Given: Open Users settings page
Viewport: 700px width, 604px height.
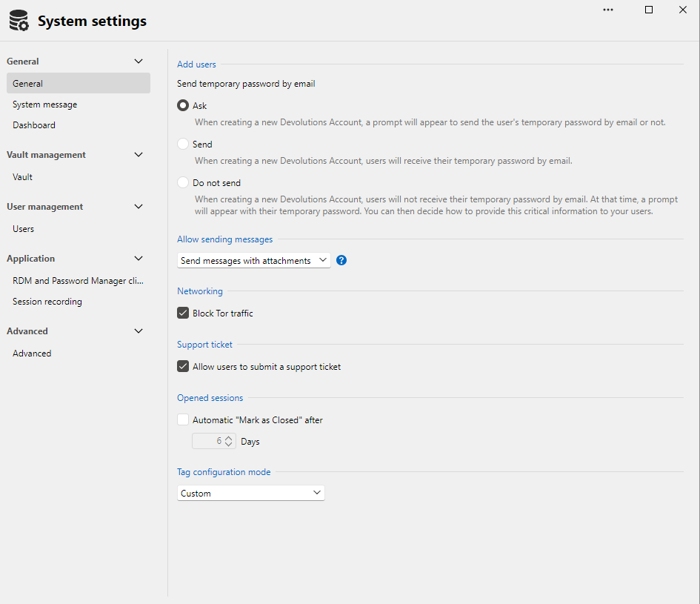Looking at the screenshot, I should tap(23, 229).
